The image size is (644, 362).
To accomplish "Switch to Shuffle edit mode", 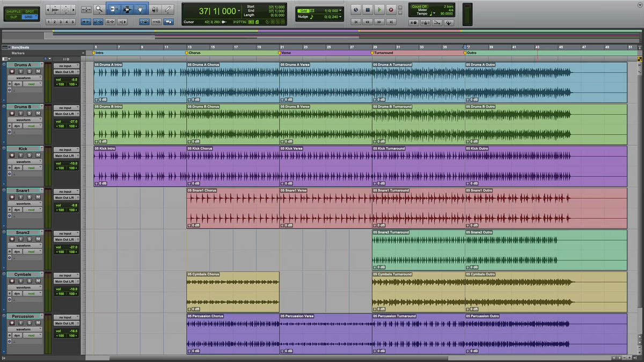I will [x=13, y=11].
